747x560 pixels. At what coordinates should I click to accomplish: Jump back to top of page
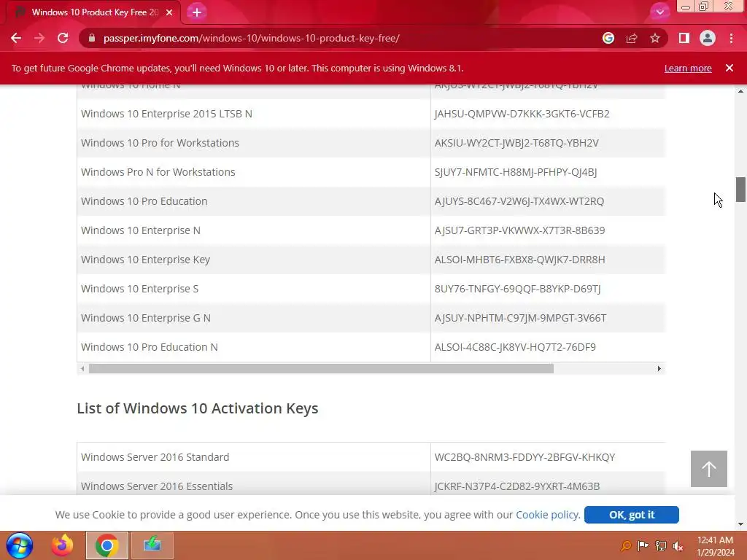[708, 469]
